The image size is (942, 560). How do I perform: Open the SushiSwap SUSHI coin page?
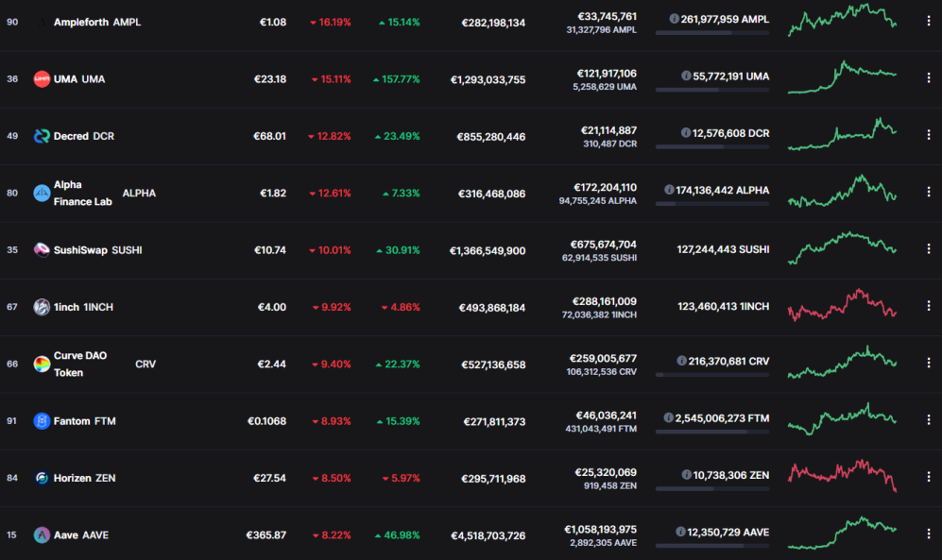98,250
